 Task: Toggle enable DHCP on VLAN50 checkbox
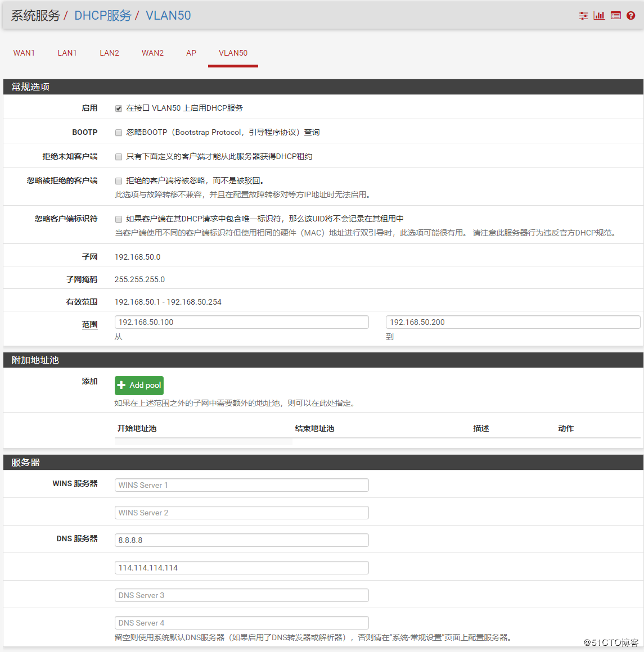[x=119, y=108]
